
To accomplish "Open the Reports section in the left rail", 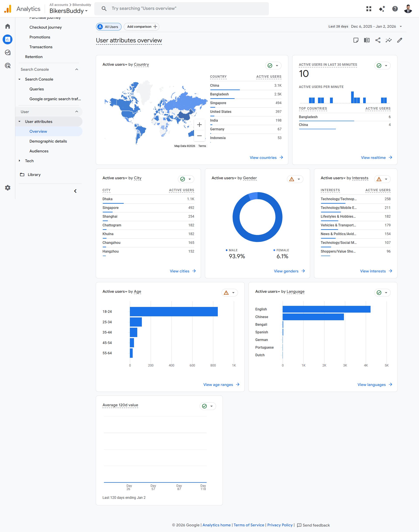I will [8, 39].
